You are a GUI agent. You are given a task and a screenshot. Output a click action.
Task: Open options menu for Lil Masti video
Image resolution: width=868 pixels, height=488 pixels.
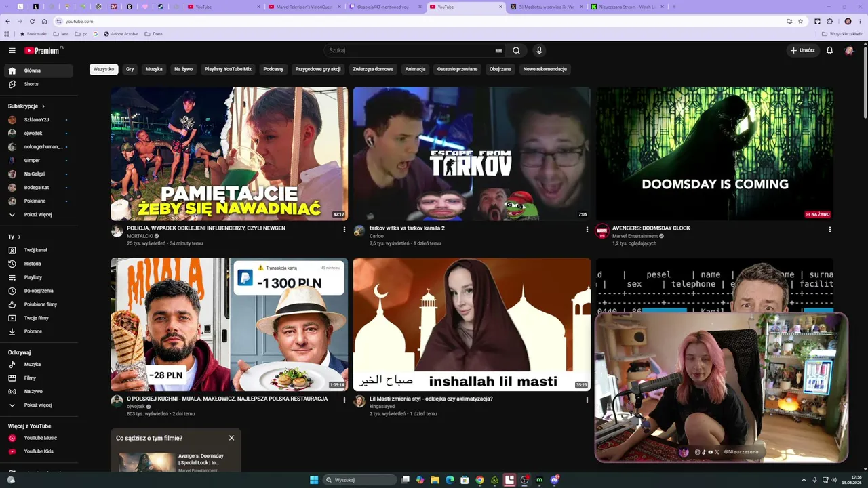587,400
